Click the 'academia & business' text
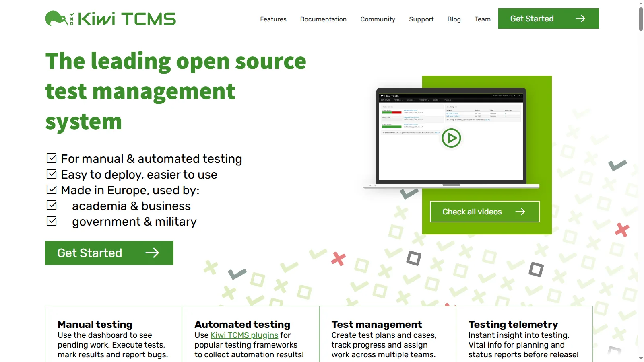 tap(131, 206)
